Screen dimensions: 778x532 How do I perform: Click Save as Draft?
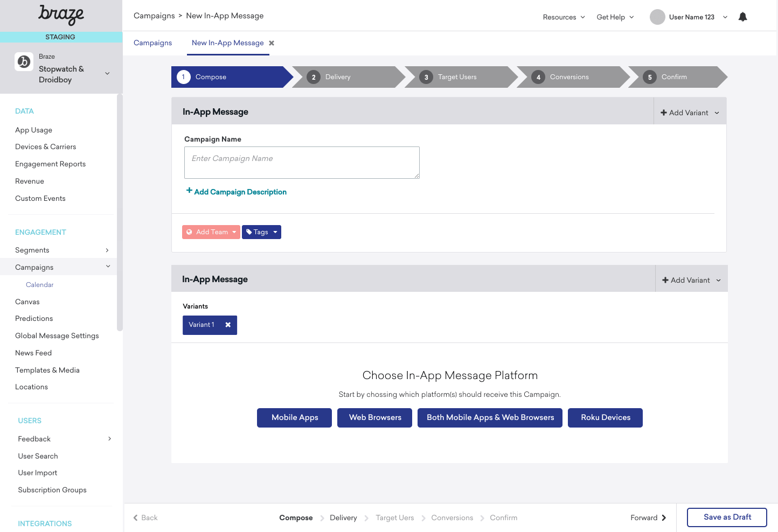coord(727,517)
